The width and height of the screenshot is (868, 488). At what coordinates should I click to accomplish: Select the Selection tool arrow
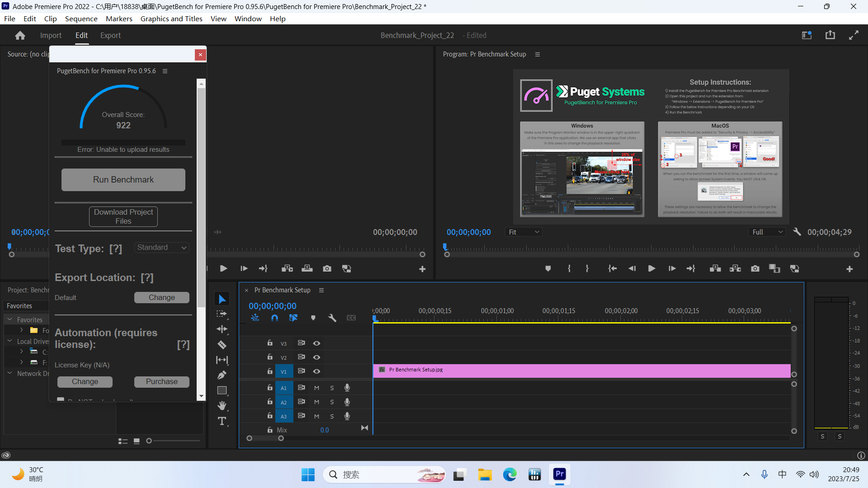coord(222,299)
